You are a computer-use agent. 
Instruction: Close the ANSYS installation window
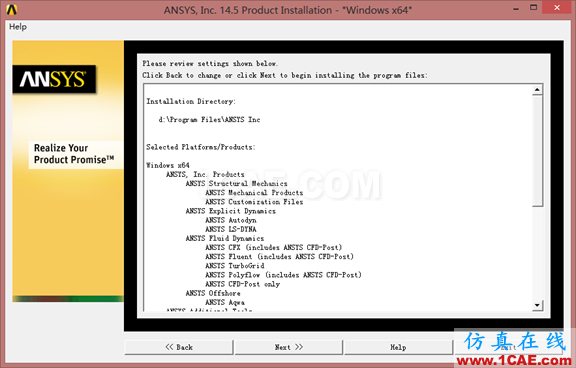(557, 7)
